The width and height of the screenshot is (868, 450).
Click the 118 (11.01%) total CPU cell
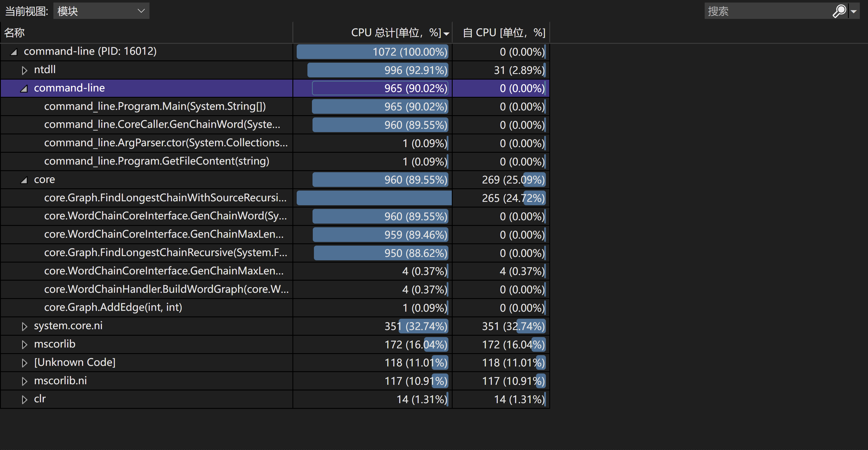[x=372, y=362]
